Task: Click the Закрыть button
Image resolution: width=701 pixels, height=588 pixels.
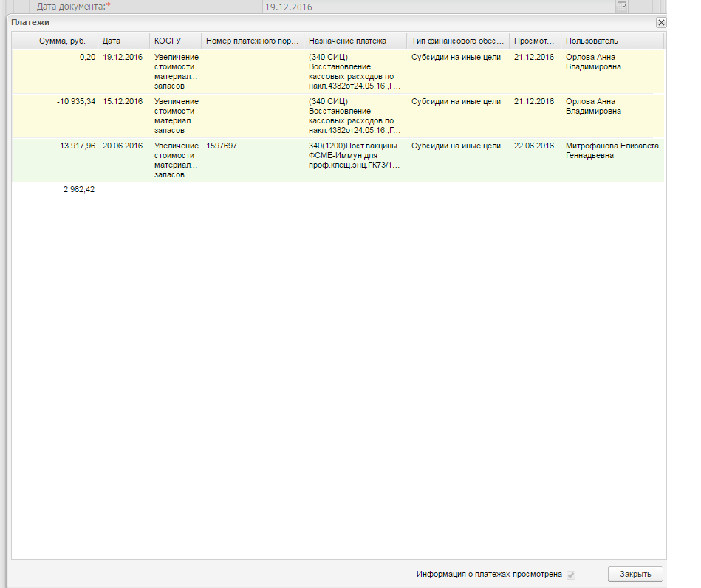Action: pos(635,574)
